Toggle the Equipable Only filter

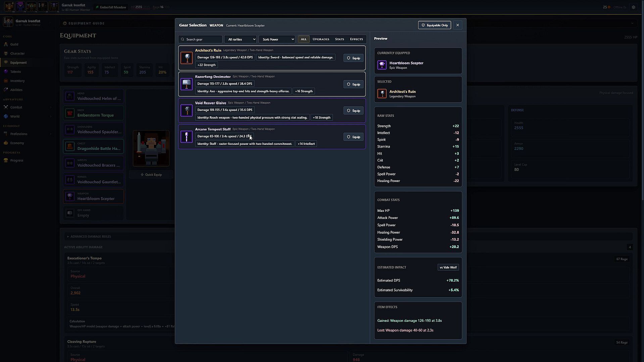point(435,25)
